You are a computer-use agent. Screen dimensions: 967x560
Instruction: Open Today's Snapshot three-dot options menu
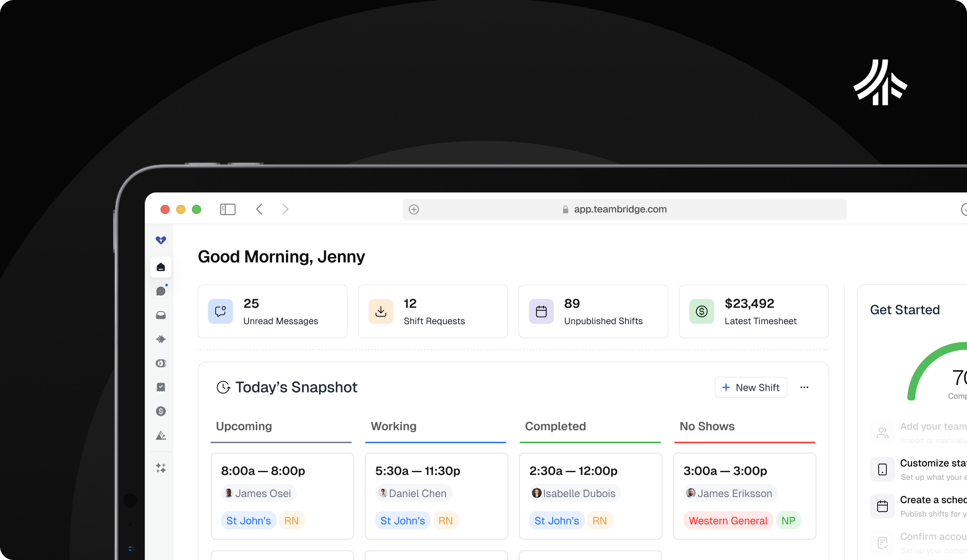[x=804, y=388]
